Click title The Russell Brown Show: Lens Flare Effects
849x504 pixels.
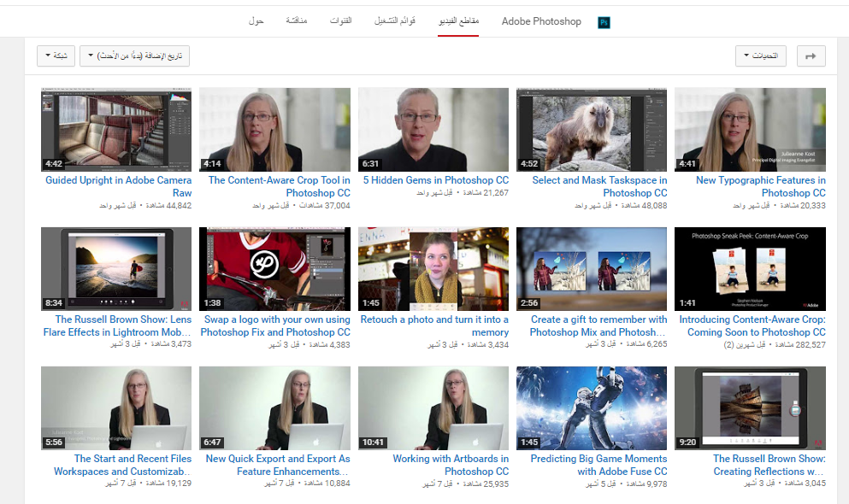[x=117, y=325]
